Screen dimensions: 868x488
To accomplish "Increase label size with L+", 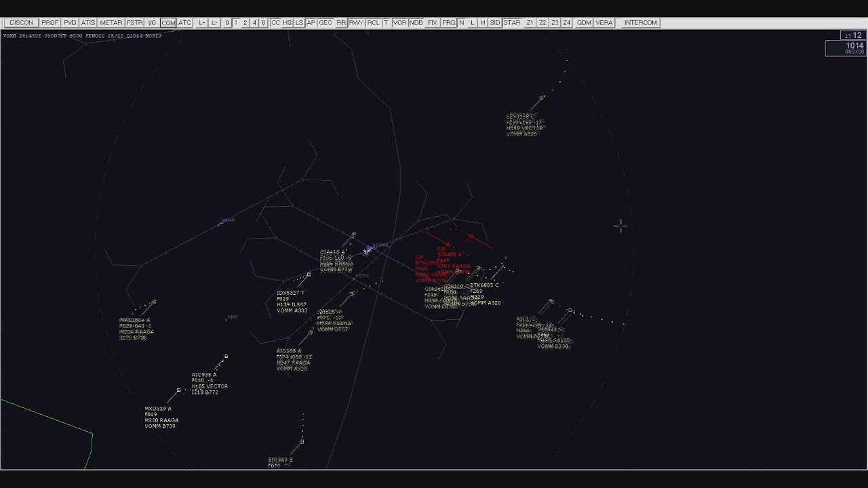I will [202, 23].
